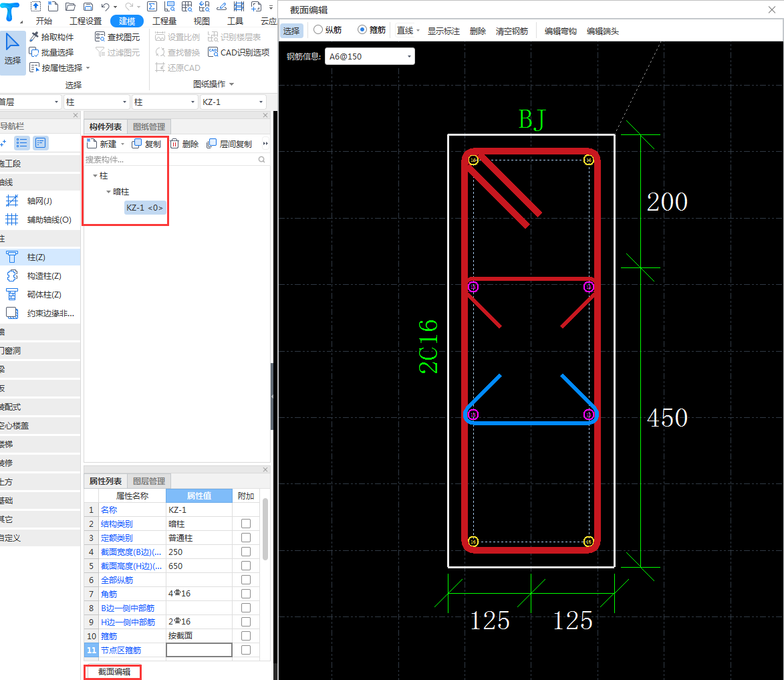Undo the last action
This screenshot has height=680, width=784.
point(105,7)
